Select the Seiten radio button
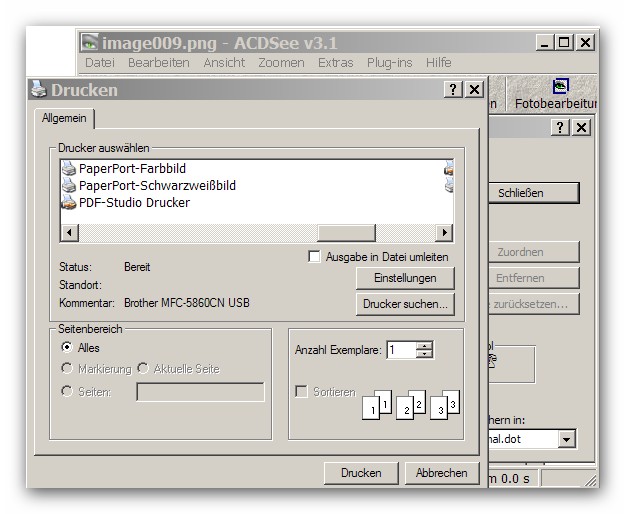This screenshot has width=626, height=514. tap(67, 391)
